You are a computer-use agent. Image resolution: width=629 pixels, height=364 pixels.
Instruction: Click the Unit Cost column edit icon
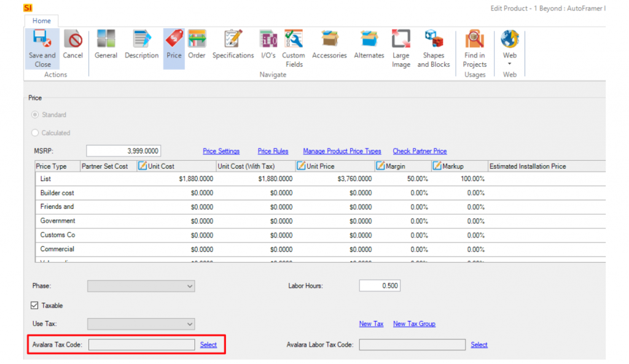coord(143,166)
